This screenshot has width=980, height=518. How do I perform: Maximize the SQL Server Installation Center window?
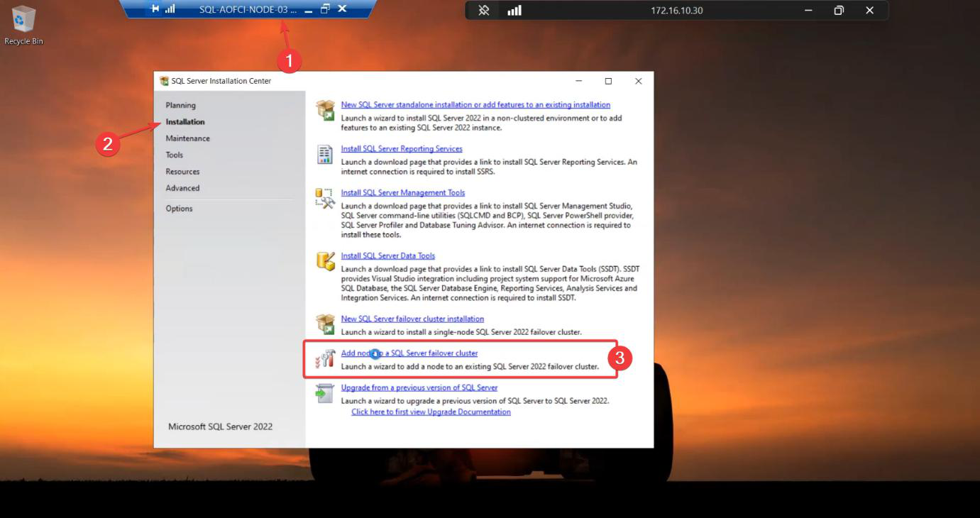pyautogui.click(x=608, y=81)
